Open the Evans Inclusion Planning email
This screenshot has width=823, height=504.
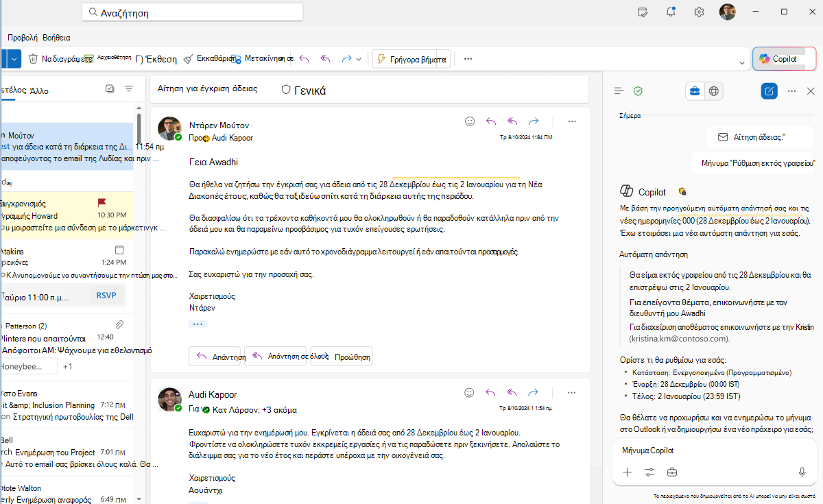pos(67,405)
